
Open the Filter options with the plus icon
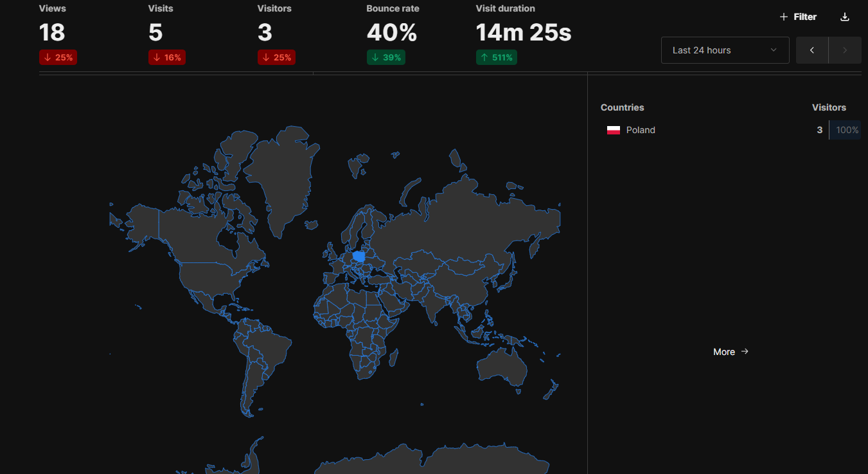click(783, 17)
